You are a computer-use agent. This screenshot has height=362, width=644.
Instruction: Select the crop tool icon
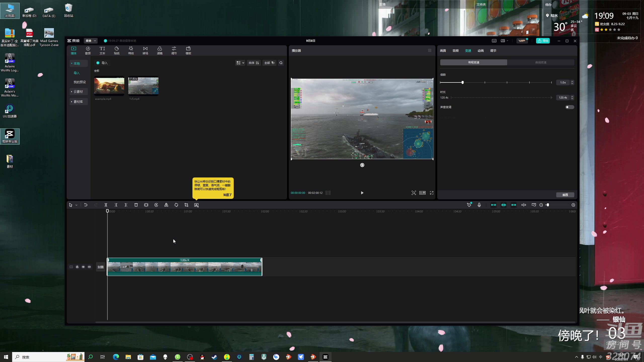[x=186, y=205]
